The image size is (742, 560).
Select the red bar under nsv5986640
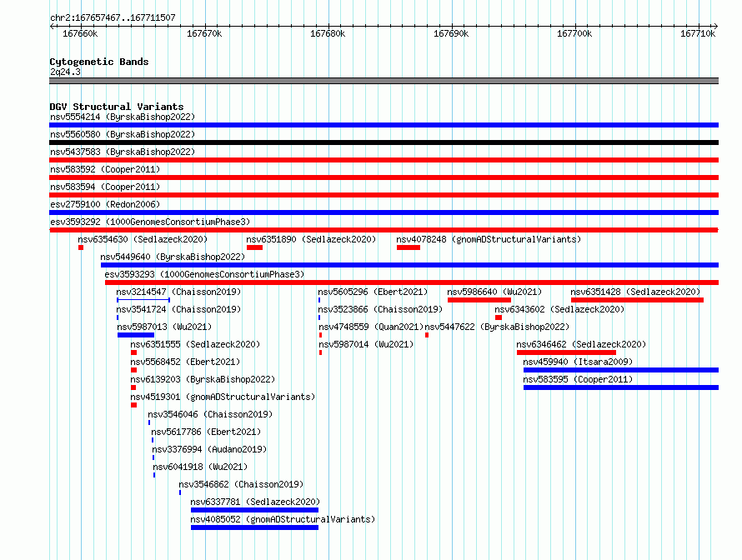click(479, 300)
